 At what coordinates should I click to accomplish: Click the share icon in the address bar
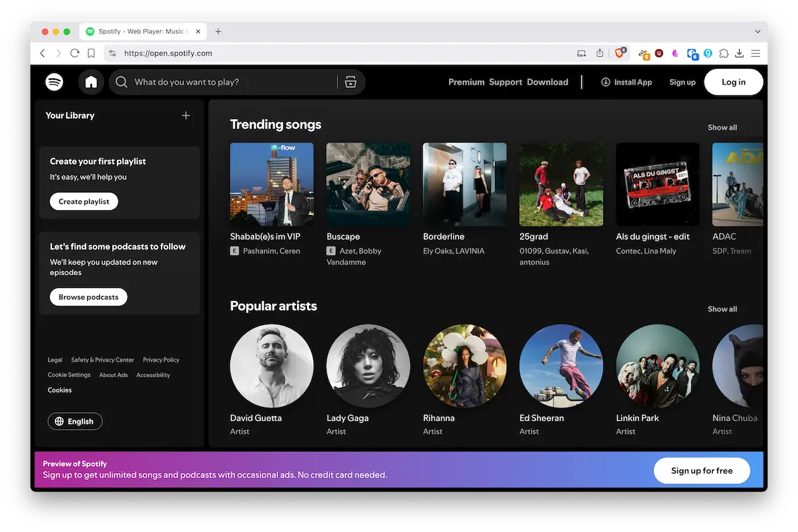600,53
